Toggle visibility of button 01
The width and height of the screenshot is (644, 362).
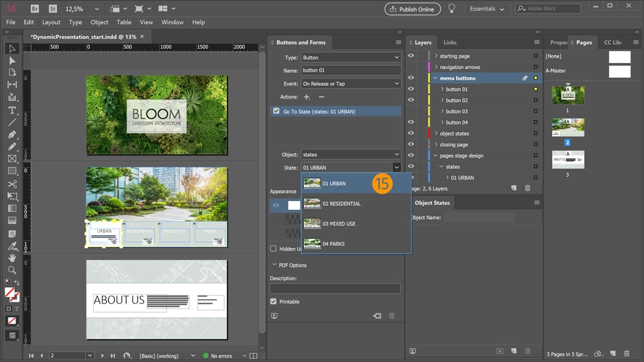click(x=411, y=88)
